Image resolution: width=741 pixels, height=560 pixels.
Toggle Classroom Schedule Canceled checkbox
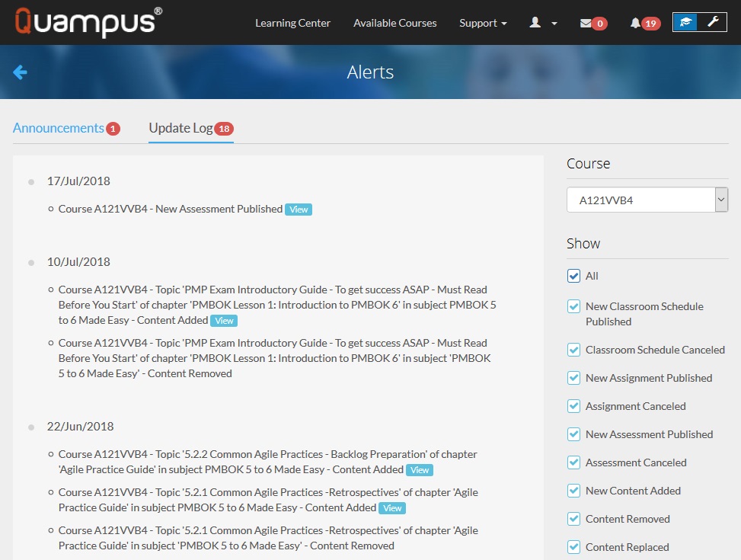click(574, 350)
